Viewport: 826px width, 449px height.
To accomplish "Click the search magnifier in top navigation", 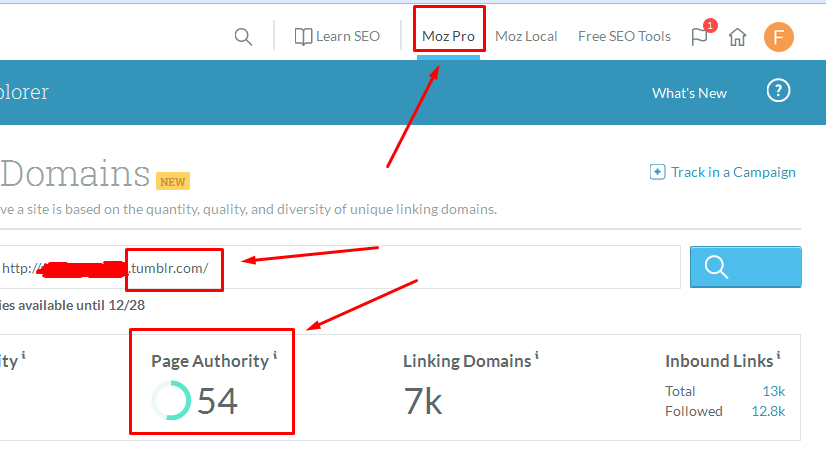I will 243,37.
